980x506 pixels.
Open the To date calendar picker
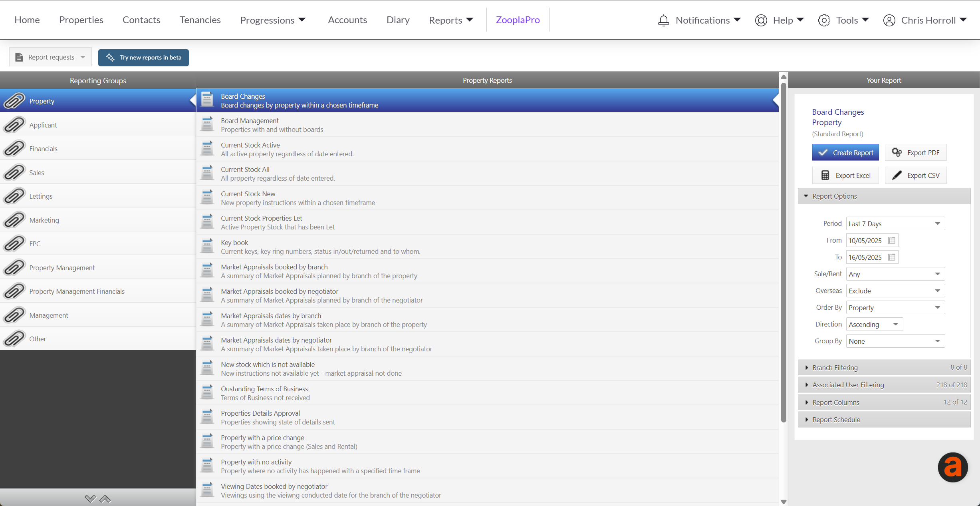[x=891, y=257]
